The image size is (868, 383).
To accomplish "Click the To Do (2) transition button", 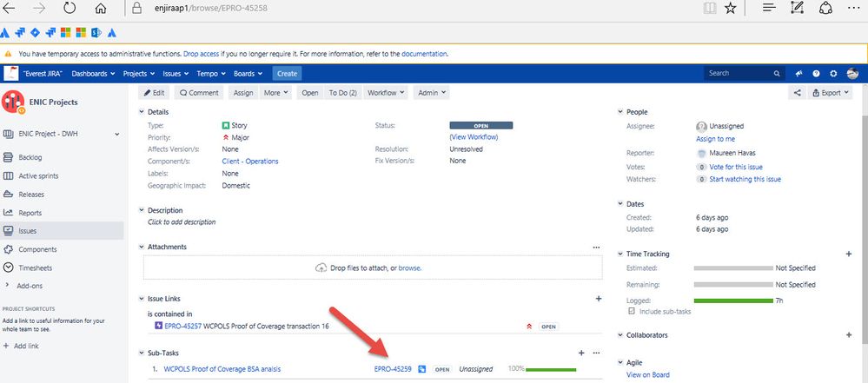I will pos(342,93).
